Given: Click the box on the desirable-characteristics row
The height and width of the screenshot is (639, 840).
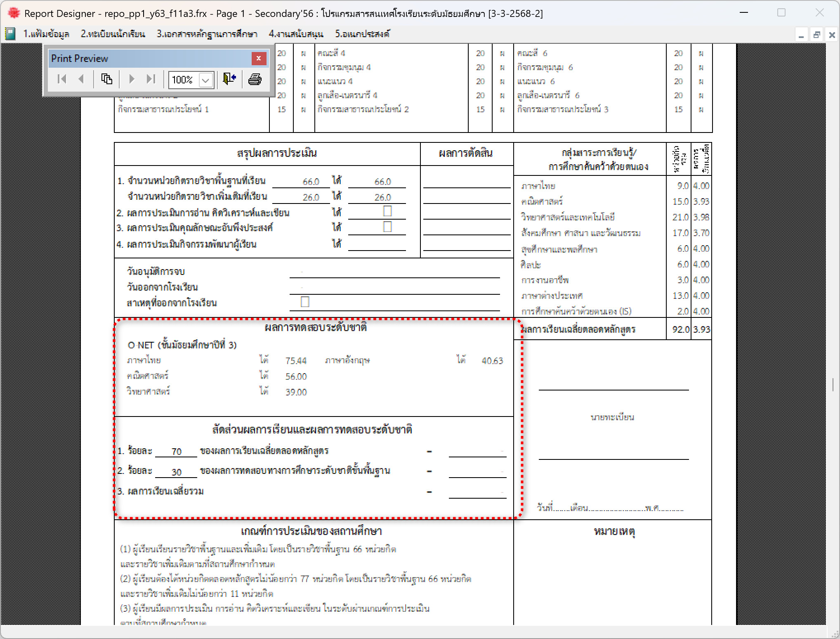Looking at the screenshot, I should point(387,227).
